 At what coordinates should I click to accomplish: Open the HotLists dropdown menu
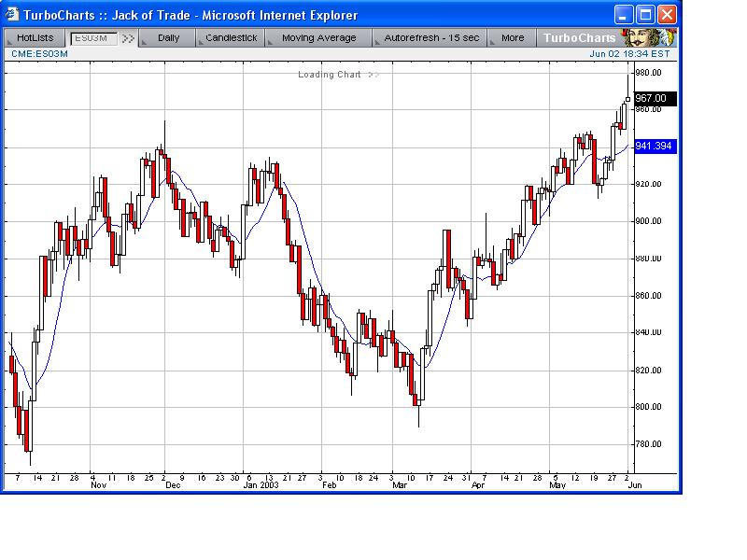(35, 38)
